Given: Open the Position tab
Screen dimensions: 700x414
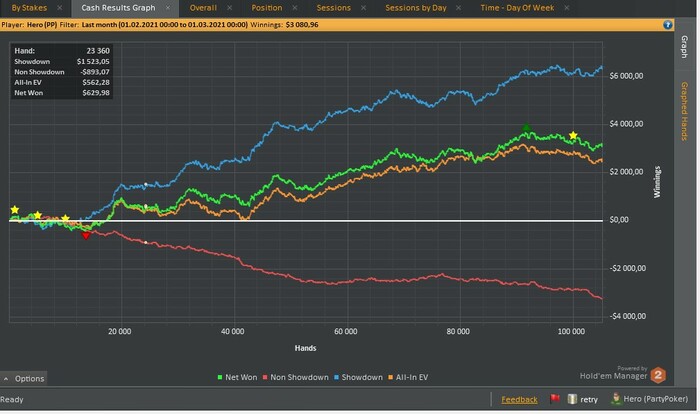Looking at the screenshot, I should [267, 8].
